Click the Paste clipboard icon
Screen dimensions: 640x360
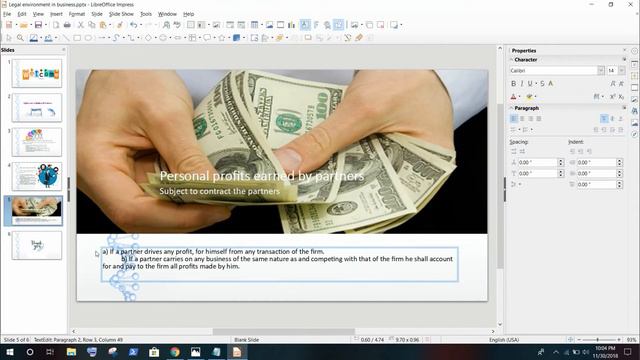click(103, 25)
